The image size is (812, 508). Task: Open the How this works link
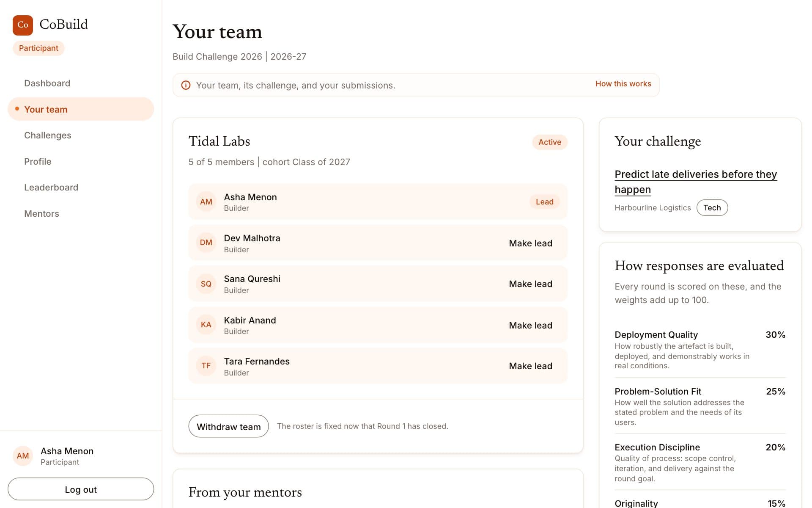click(x=623, y=84)
